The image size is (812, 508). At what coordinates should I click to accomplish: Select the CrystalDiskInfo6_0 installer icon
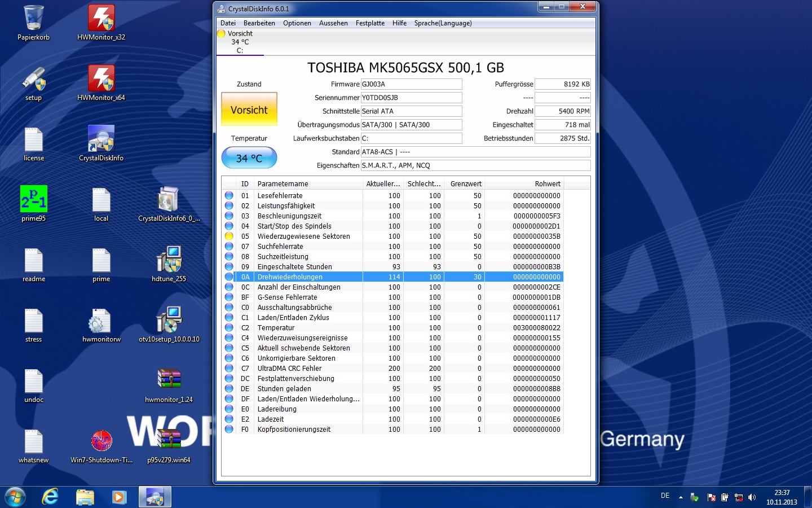169,204
